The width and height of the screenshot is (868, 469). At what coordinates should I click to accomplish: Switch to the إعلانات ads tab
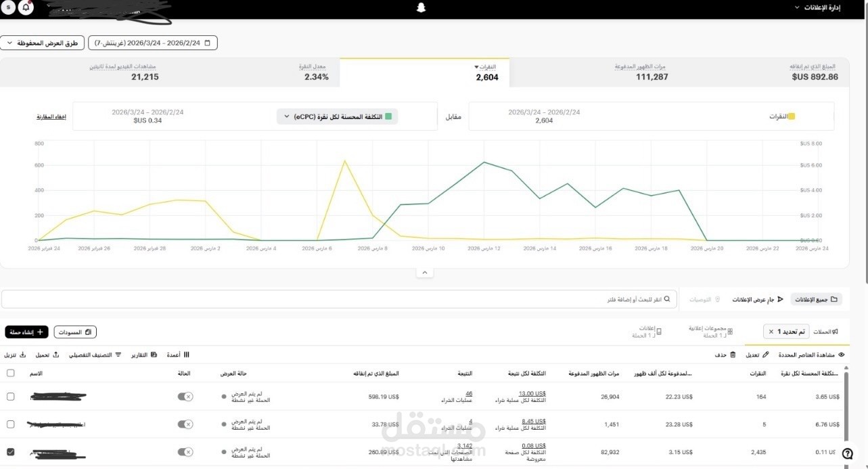pos(647,332)
